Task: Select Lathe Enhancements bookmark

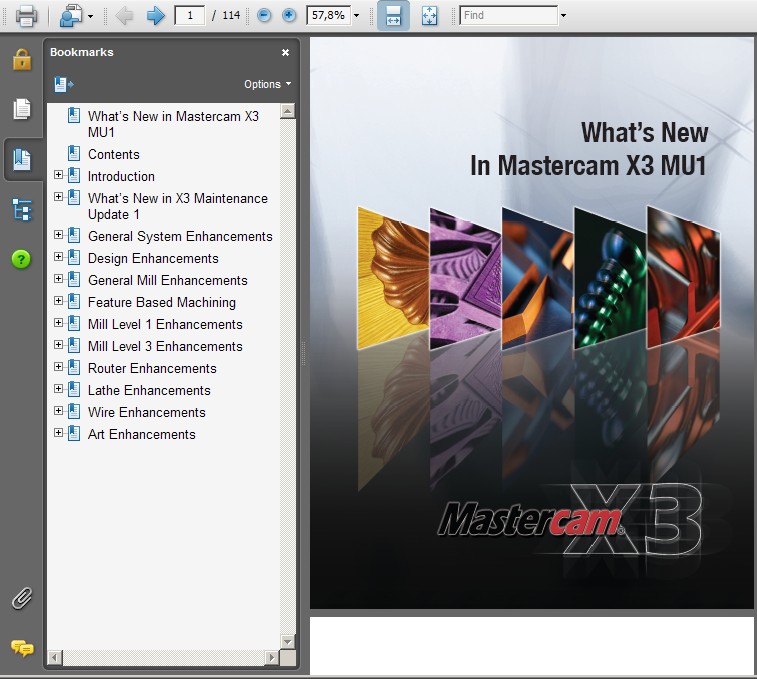Action: pyautogui.click(x=149, y=390)
